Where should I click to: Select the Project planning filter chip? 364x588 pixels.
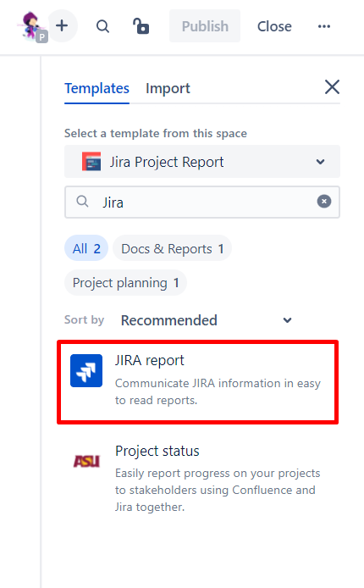coord(125,283)
